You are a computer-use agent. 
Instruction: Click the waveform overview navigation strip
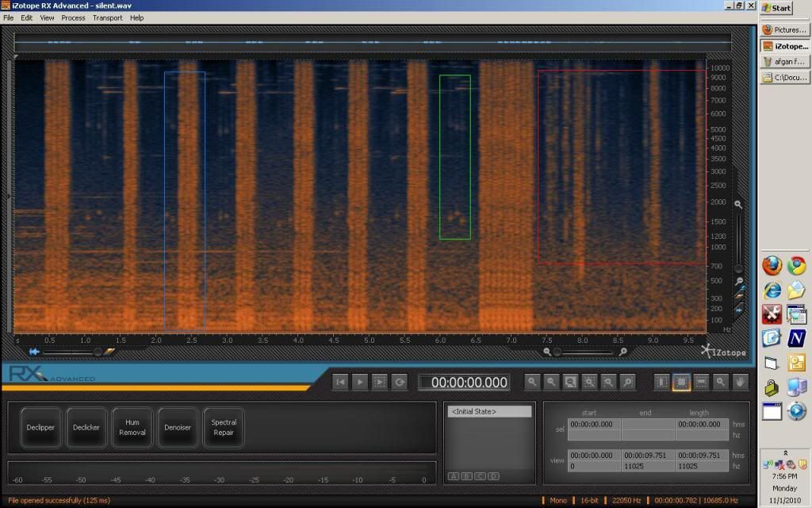(x=373, y=43)
